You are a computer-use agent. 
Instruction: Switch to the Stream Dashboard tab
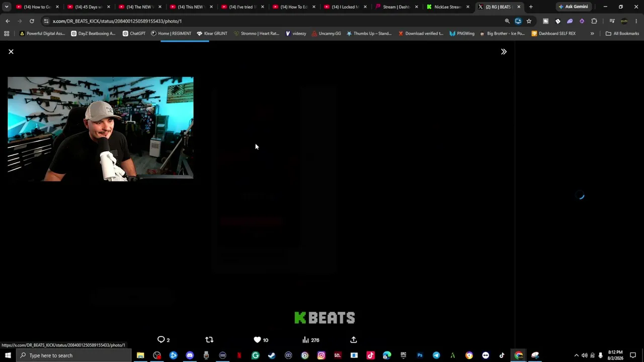(397, 7)
